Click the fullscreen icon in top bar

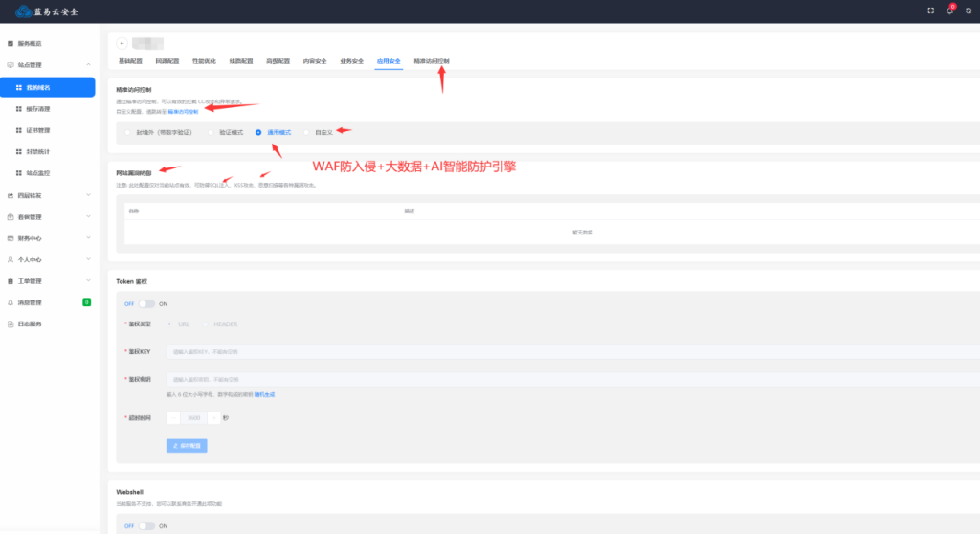931,11
